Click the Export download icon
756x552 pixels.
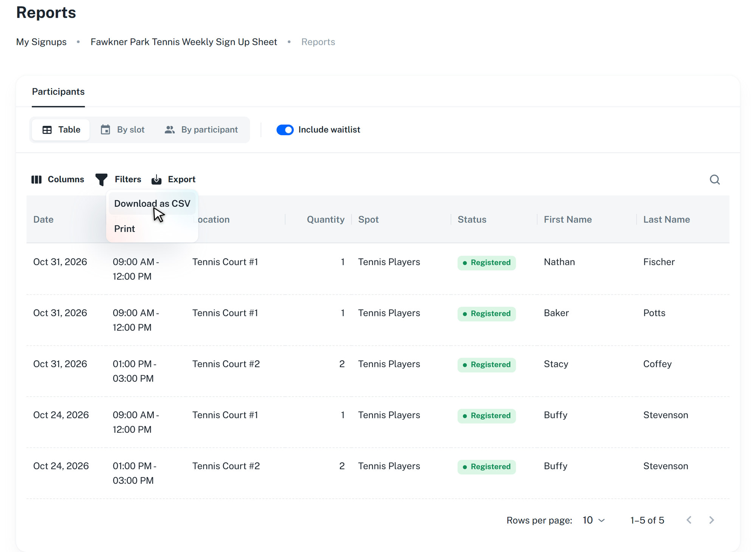(x=156, y=179)
